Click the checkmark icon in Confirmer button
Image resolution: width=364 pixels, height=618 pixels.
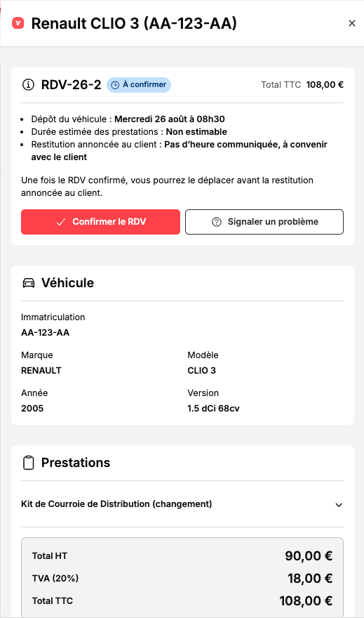[x=60, y=222]
